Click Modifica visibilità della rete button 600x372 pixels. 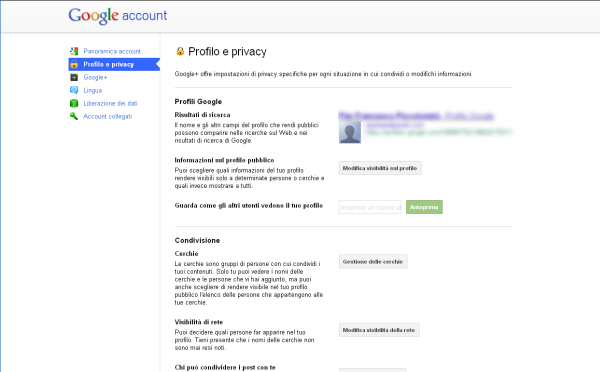379,330
